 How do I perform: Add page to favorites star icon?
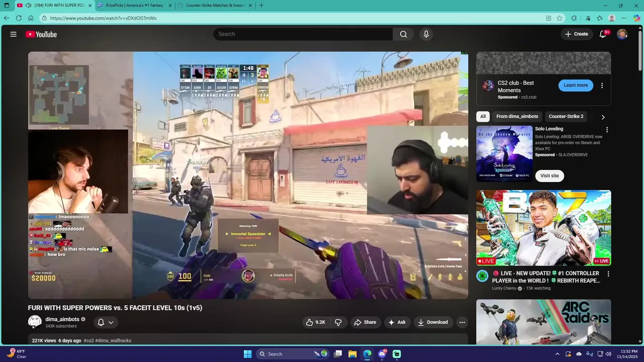(559, 18)
